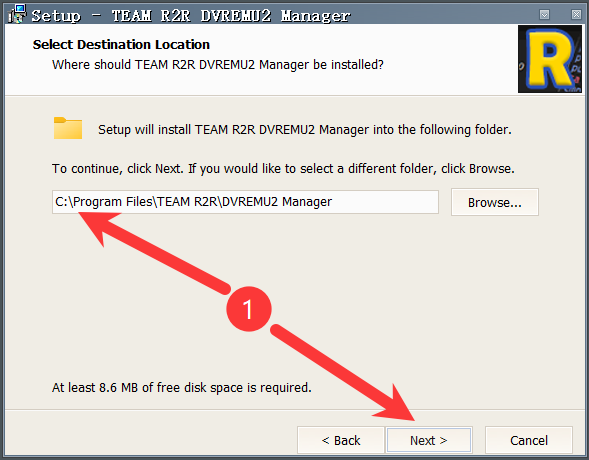
Task: Focus the destination folder path field
Action: pos(245,202)
